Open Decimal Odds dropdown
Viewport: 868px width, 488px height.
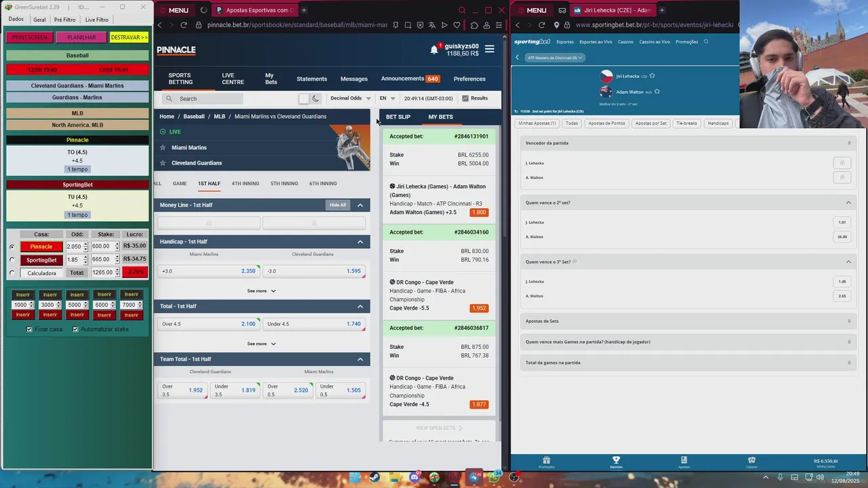click(x=351, y=98)
